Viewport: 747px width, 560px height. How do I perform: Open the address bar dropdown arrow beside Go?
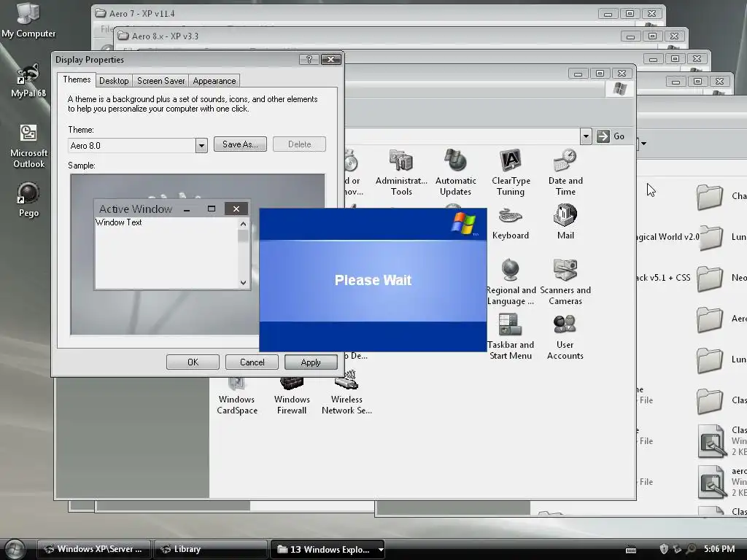(x=586, y=136)
